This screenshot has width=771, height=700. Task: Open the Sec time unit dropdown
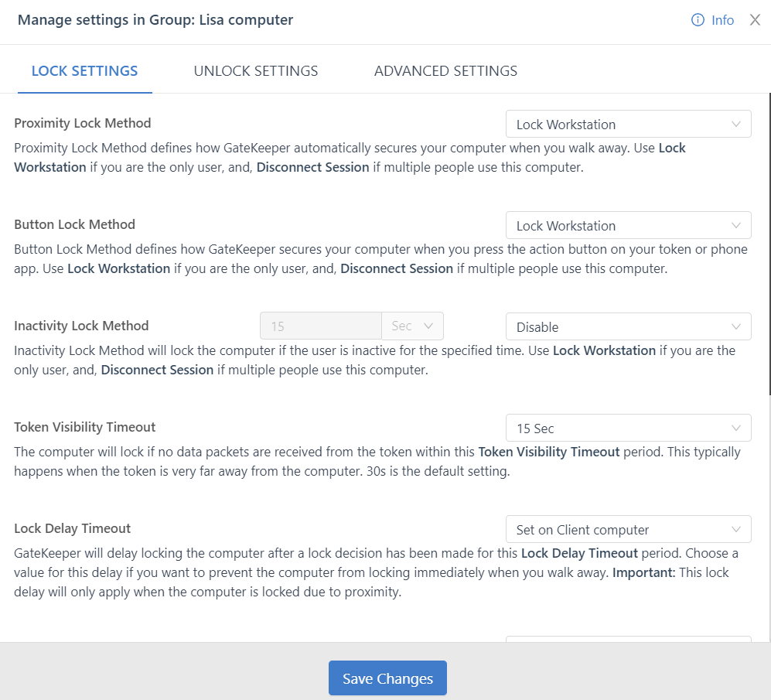point(411,326)
